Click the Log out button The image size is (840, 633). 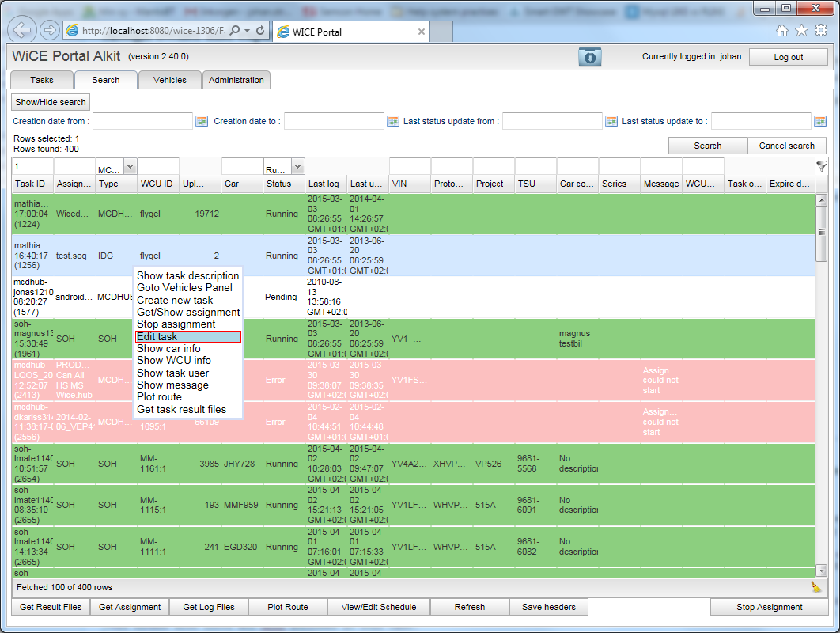788,57
